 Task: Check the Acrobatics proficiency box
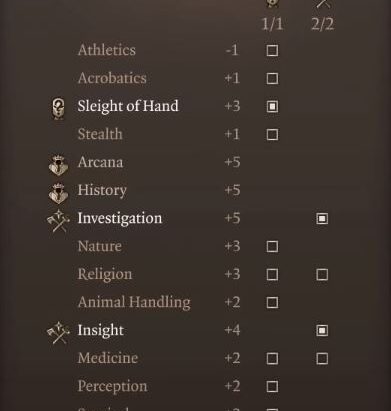272,79
